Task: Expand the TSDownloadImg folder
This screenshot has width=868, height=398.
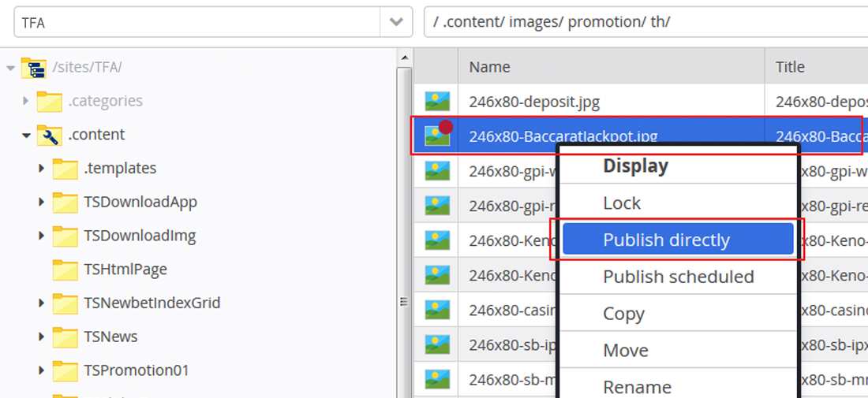Action: point(42,236)
